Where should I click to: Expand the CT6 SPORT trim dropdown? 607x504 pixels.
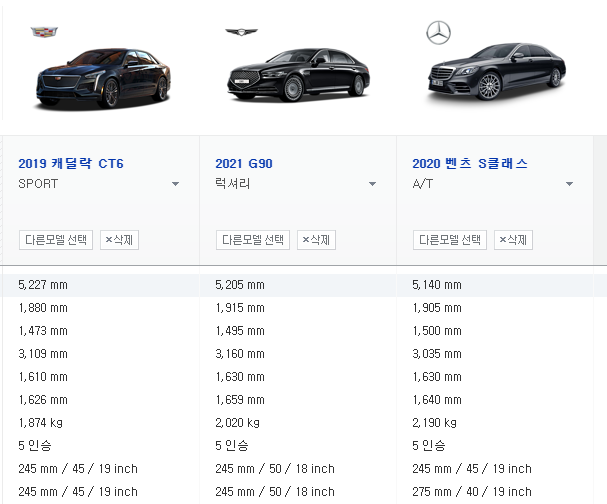(x=175, y=184)
